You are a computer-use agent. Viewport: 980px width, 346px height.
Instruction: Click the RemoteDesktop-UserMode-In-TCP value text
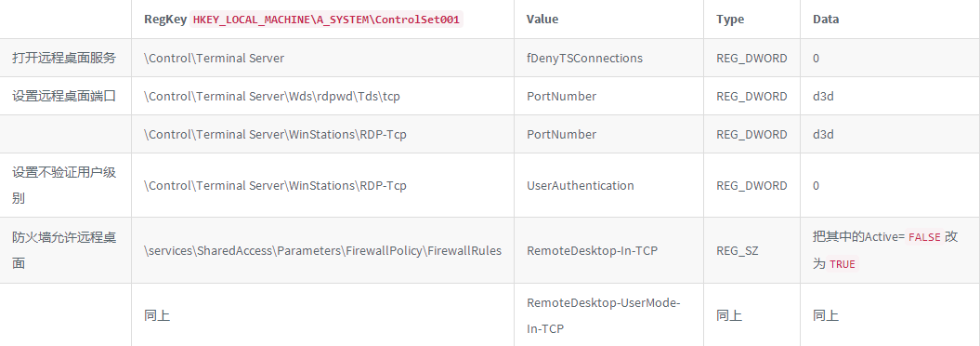pos(603,315)
